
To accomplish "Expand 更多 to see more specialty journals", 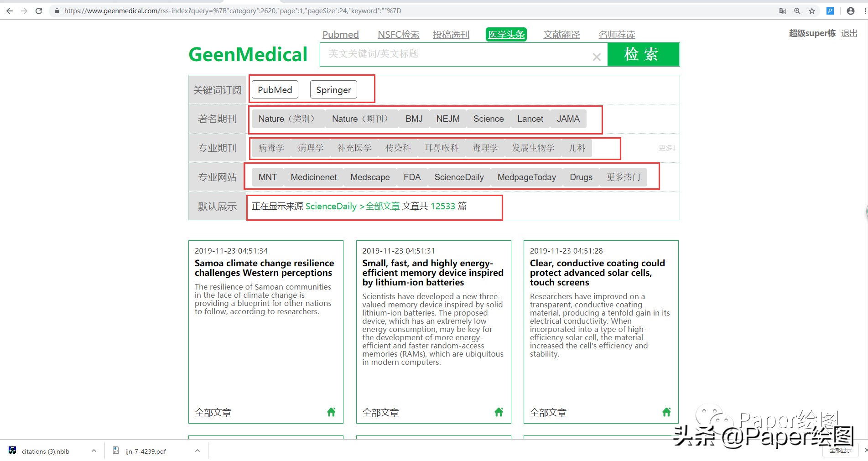I will click(666, 147).
